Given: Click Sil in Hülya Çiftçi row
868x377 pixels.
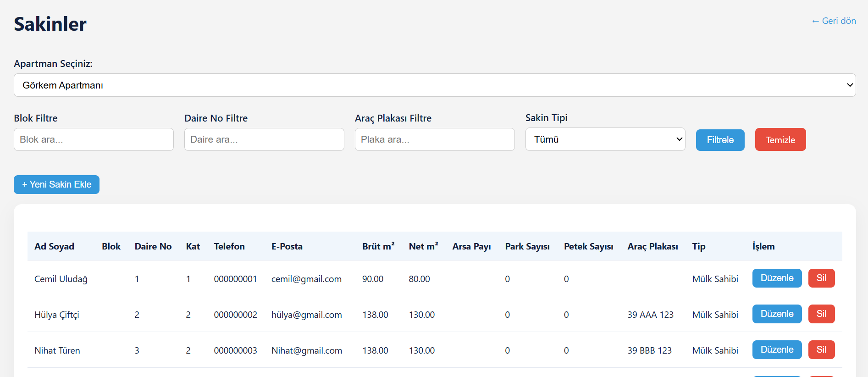Looking at the screenshot, I should pyautogui.click(x=821, y=314).
